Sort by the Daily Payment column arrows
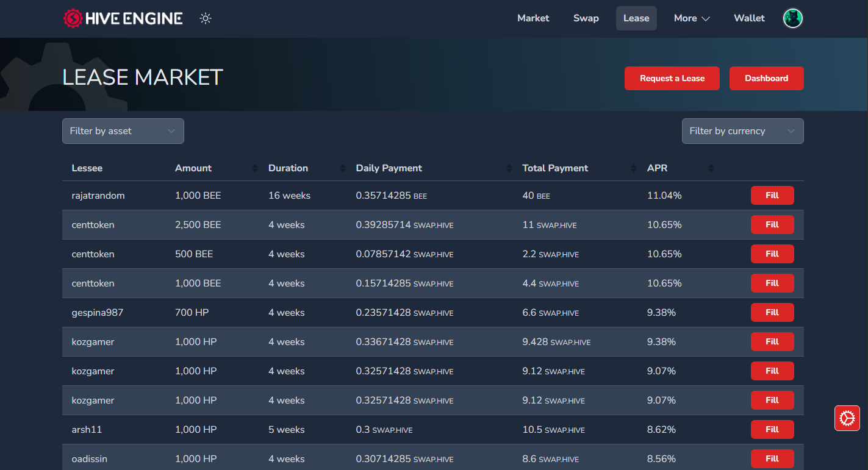 [x=509, y=168]
